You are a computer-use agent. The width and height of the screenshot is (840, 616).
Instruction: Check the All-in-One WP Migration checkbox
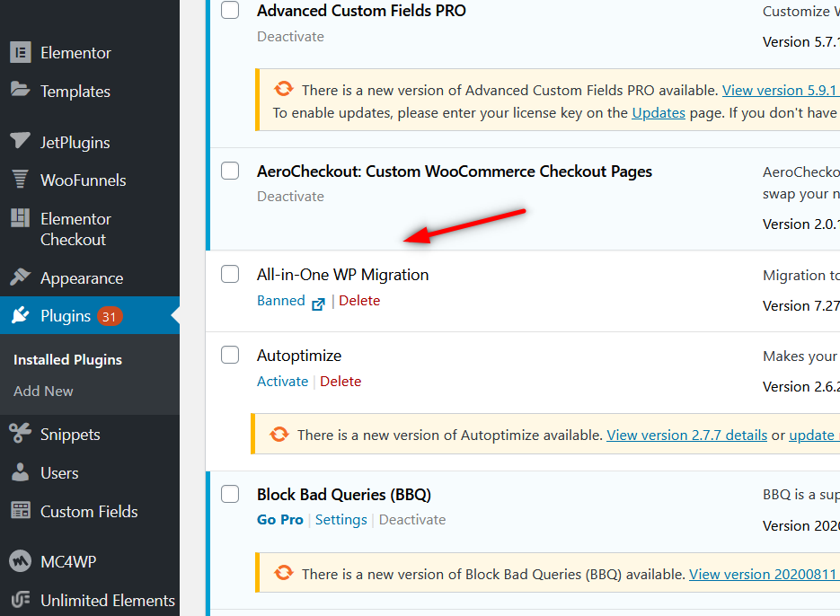230,274
